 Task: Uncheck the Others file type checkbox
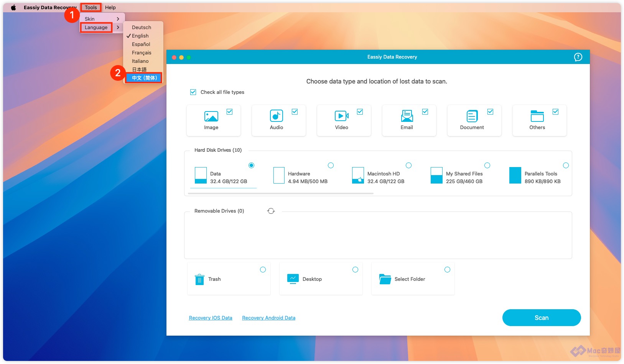click(x=556, y=112)
